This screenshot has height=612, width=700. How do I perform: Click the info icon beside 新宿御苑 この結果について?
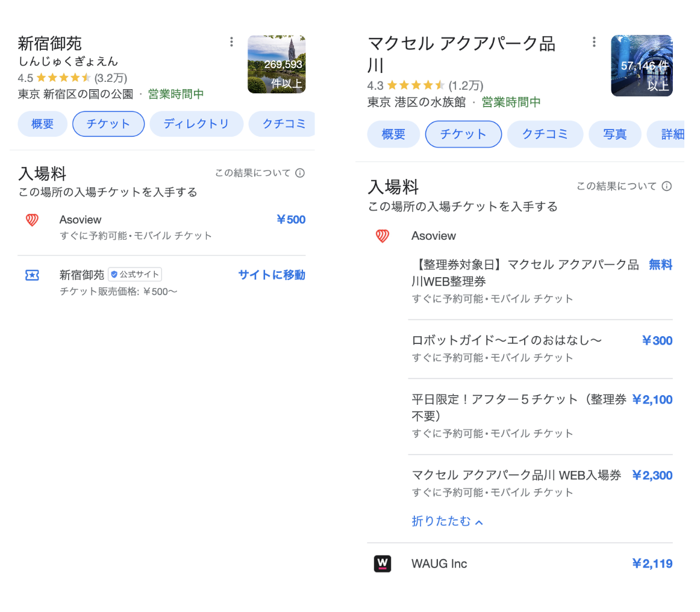300,173
